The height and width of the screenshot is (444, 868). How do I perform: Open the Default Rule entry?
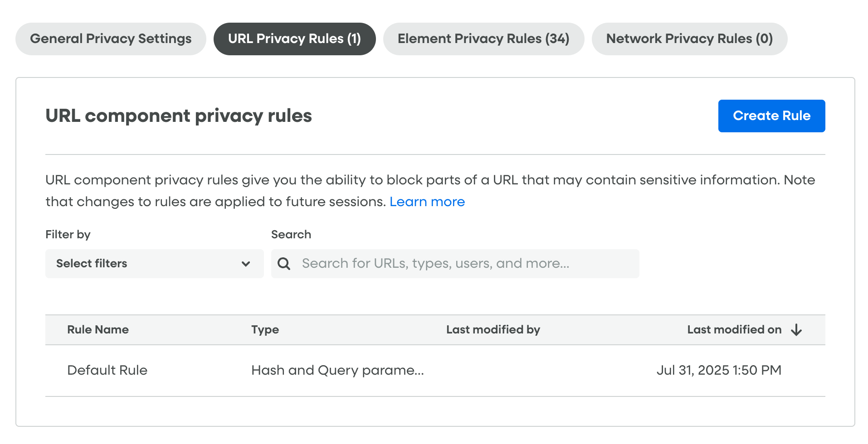pos(107,370)
